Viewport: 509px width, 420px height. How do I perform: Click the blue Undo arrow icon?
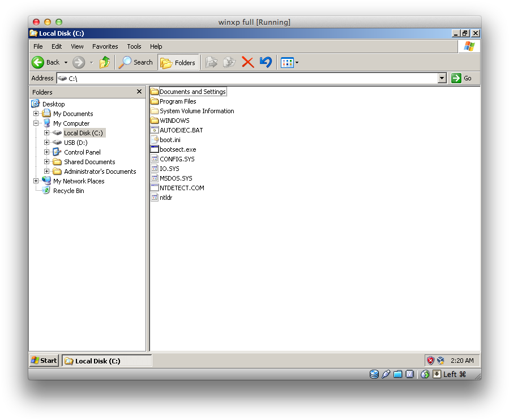pyautogui.click(x=266, y=62)
